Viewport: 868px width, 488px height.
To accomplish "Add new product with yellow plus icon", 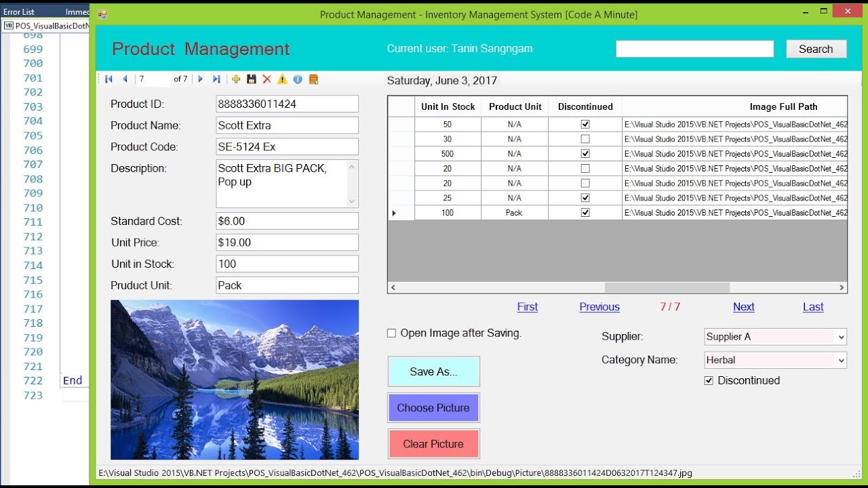I will click(236, 79).
